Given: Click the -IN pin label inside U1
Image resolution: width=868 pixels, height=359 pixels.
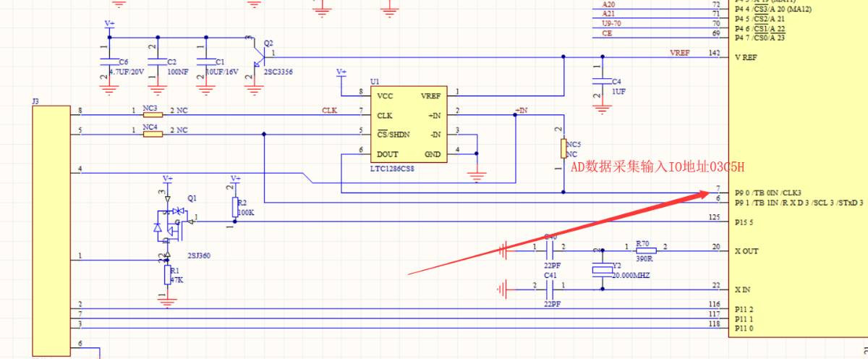Looking at the screenshot, I should [x=435, y=134].
